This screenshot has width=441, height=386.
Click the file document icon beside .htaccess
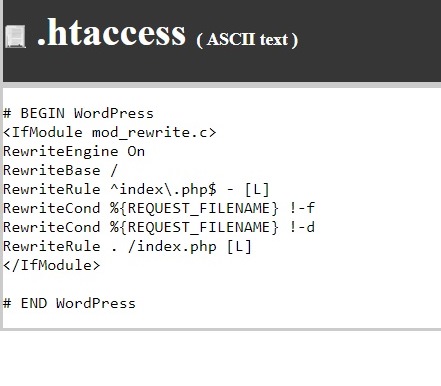tap(15, 36)
